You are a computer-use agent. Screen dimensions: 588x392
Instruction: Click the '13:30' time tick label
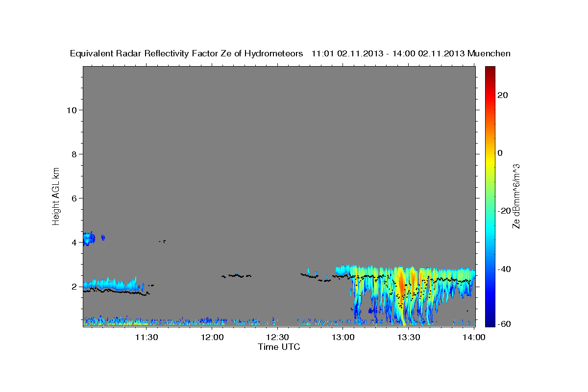(409, 337)
